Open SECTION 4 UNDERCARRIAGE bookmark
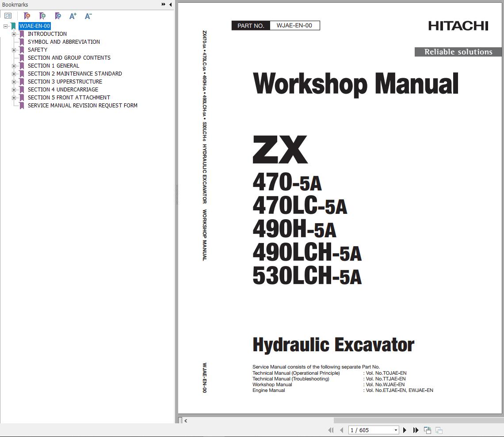504x437 pixels. tap(63, 90)
